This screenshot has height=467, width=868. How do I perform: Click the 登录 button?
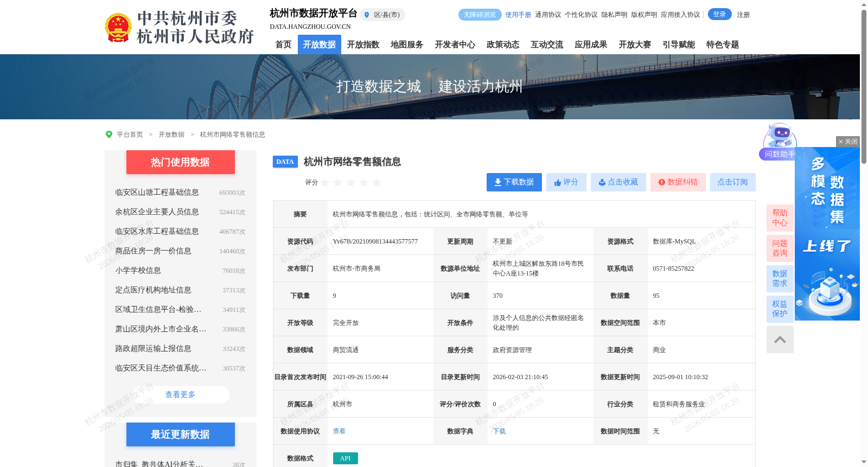click(719, 15)
